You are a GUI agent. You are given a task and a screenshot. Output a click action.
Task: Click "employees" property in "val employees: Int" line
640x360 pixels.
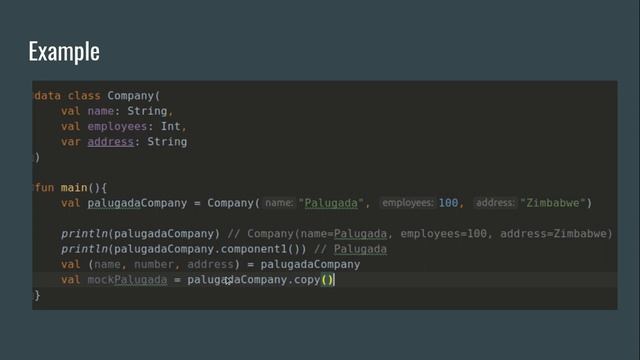coord(117,127)
